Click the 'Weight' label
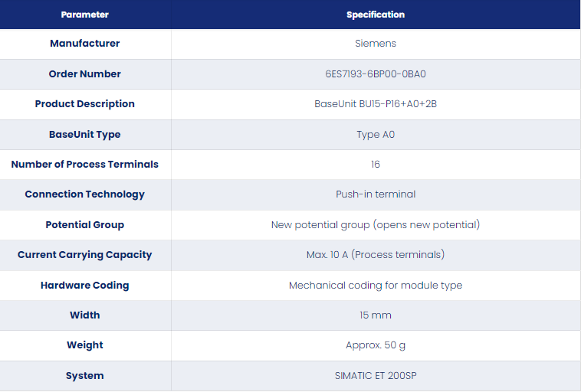Screen dimensions: 581x392 click(x=85, y=345)
